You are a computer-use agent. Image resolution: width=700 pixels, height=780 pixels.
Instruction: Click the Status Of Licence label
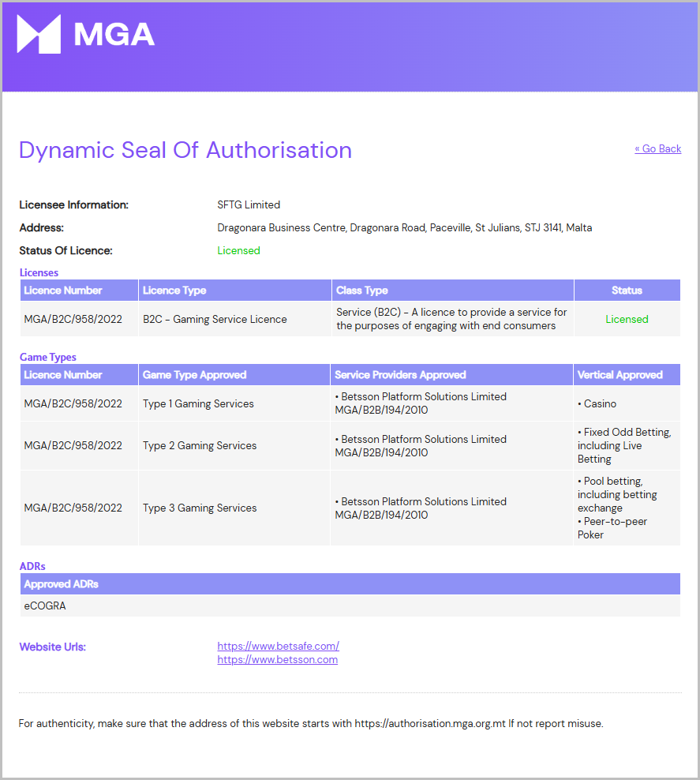(x=66, y=251)
